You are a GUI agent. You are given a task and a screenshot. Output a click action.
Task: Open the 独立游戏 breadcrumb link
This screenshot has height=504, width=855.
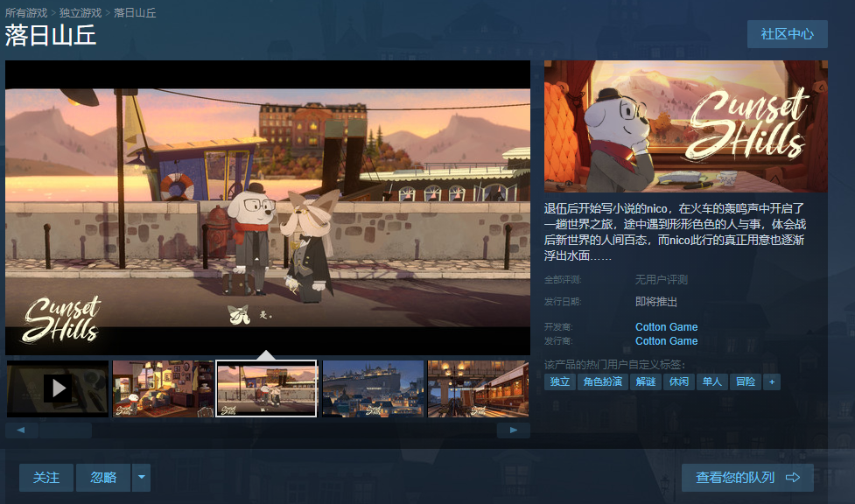pyautogui.click(x=81, y=12)
